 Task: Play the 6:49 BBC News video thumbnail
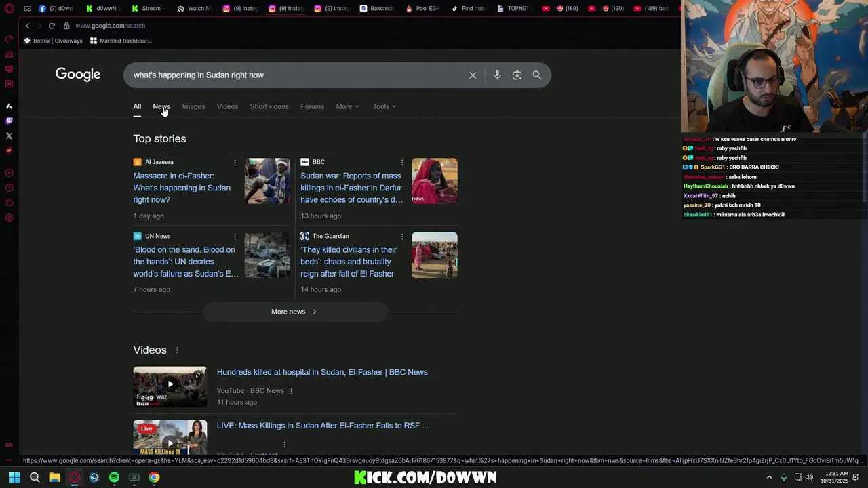pyautogui.click(x=170, y=387)
